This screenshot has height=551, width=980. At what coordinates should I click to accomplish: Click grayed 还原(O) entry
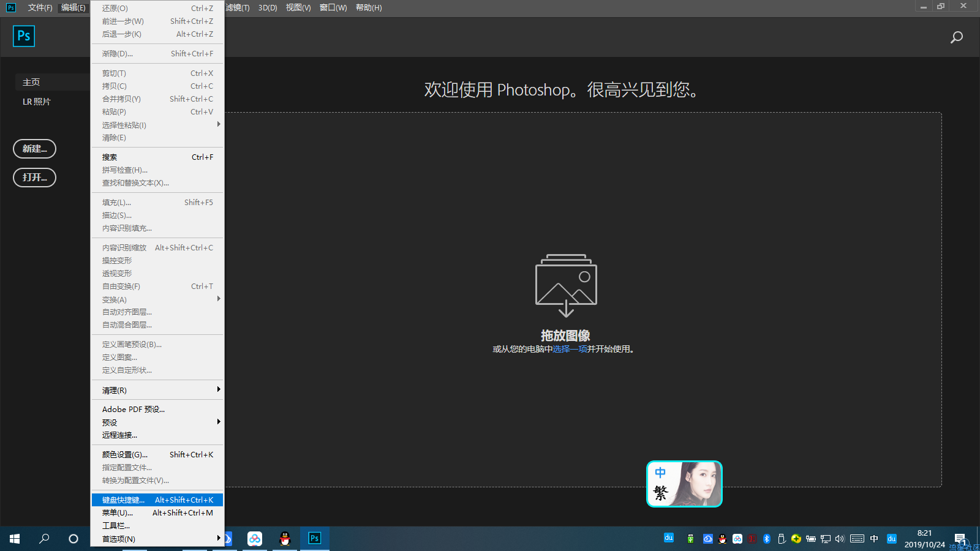(157, 9)
